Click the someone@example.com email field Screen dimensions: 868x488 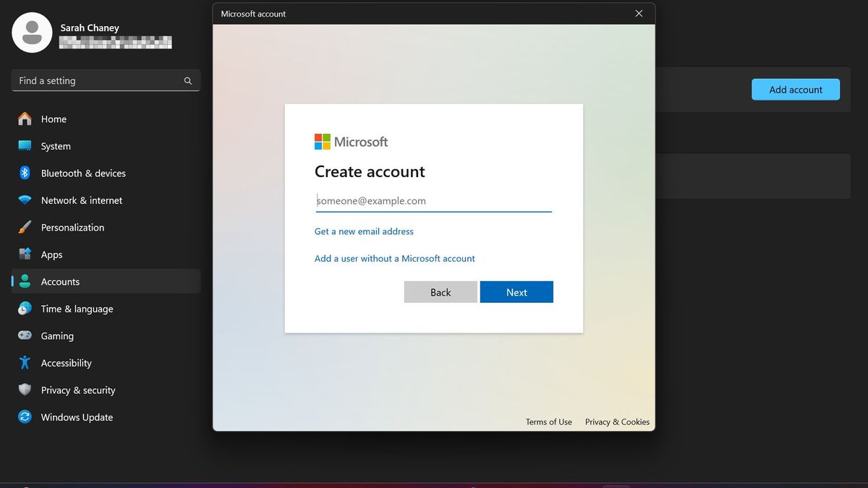(x=433, y=200)
